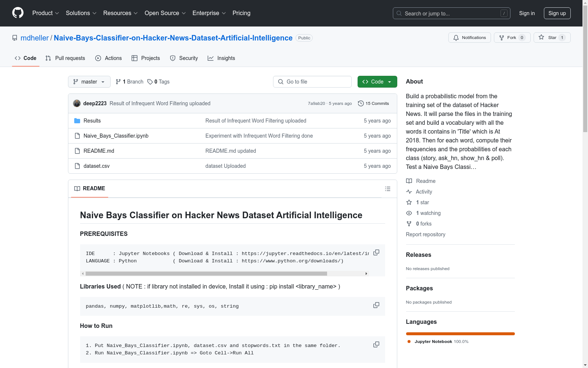The image size is (588, 368).
Task: Click the eye icon beside 1 watching
Action: click(409, 213)
